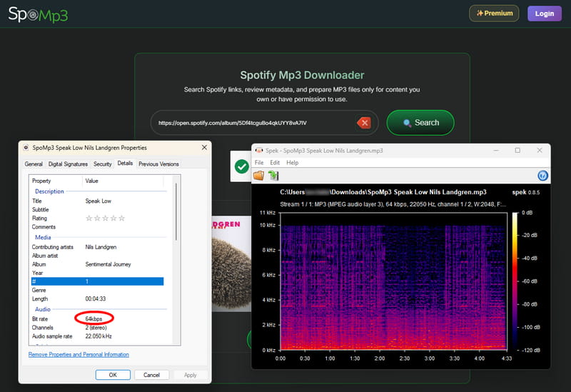This screenshot has width=571, height=392.
Task: Click the Properties details list scrollbar
Action: [176, 211]
